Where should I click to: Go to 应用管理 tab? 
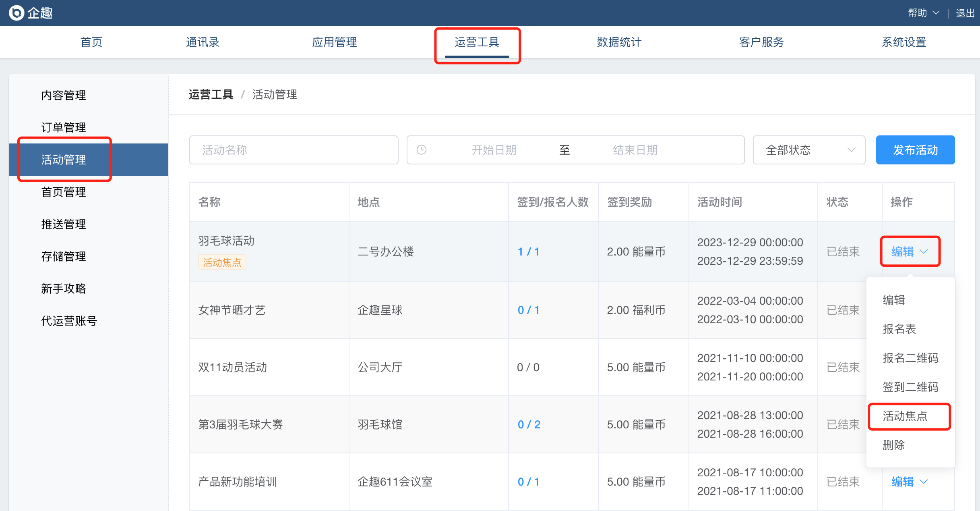tap(334, 42)
